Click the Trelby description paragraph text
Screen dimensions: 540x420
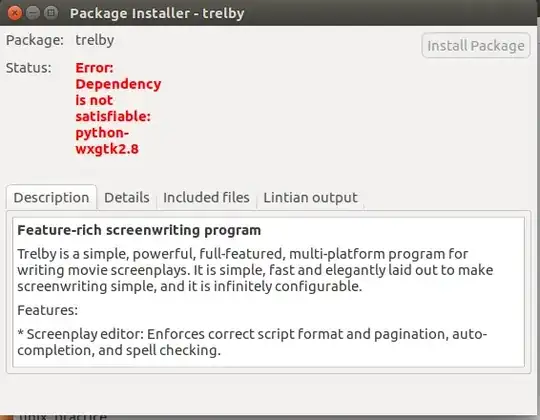coord(255,270)
